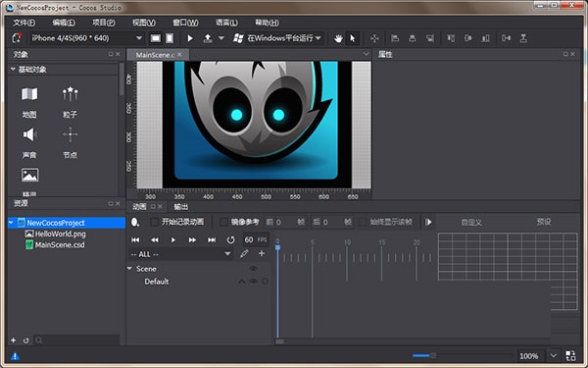Enable the 始终显示该帧 checkbox

tap(363, 222)
